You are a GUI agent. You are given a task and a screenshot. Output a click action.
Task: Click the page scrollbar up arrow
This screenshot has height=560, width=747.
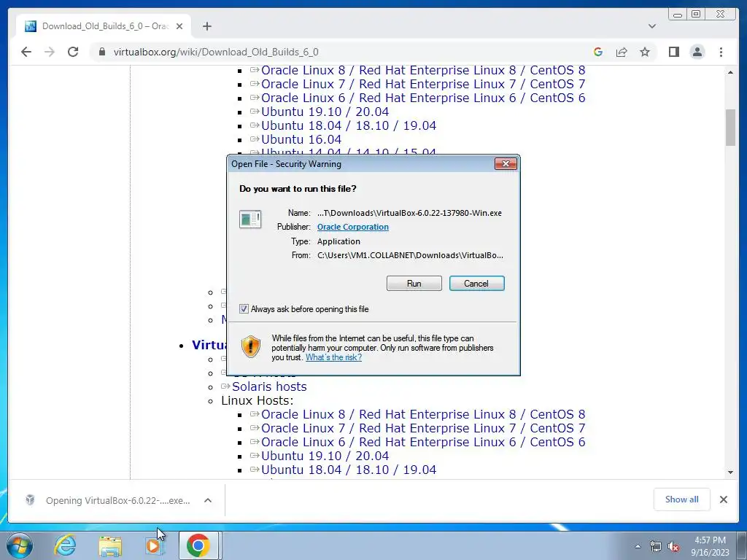pos(730,72)
